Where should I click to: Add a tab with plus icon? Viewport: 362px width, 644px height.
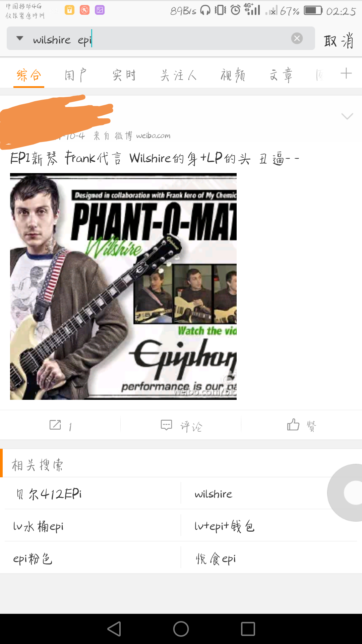pos(346,73)
